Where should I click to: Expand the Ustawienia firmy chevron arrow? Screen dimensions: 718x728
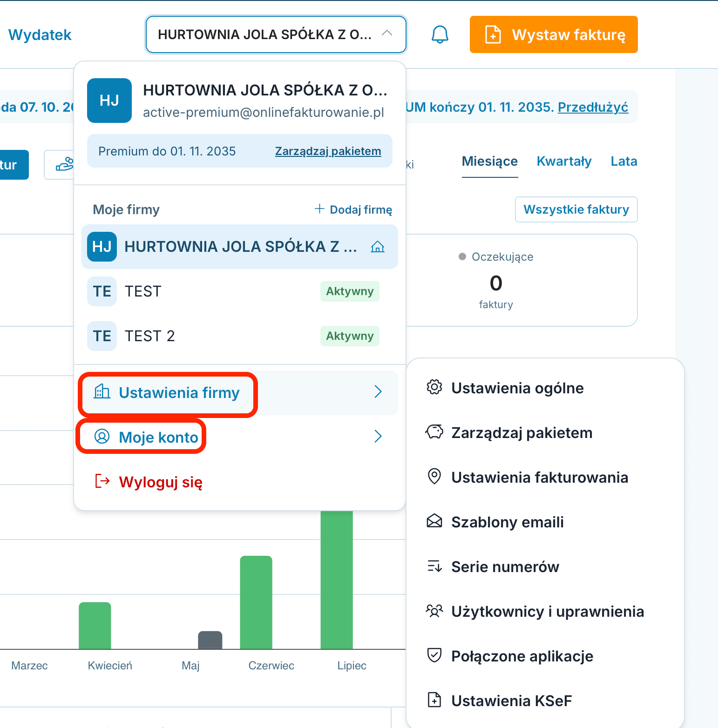[378, 392]
